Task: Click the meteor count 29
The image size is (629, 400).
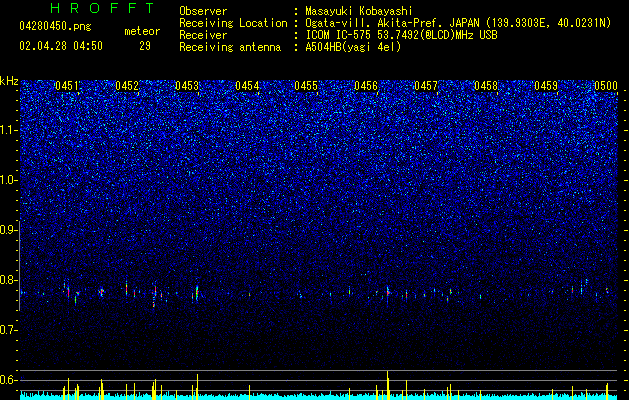Action: pos(145,46)
